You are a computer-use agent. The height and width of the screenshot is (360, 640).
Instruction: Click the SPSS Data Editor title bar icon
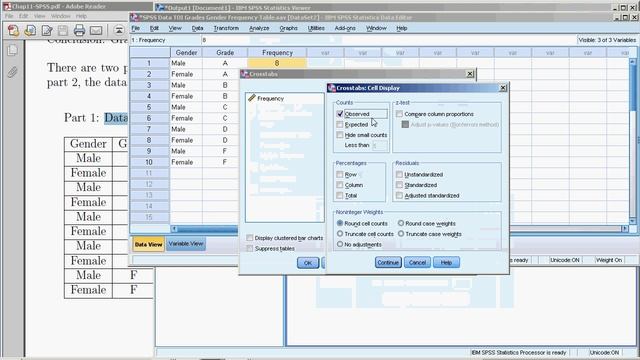click(134, 17)
